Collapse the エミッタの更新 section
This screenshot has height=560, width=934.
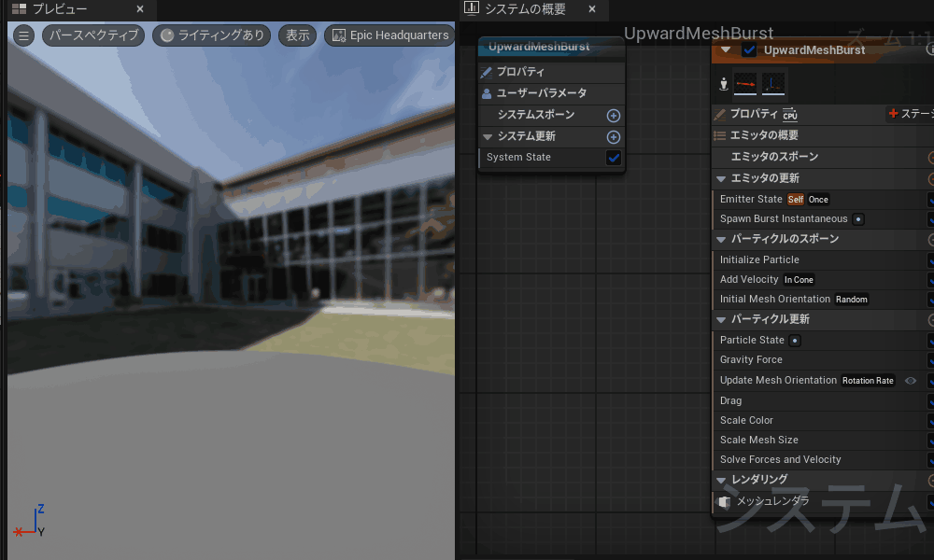point(721,178)
